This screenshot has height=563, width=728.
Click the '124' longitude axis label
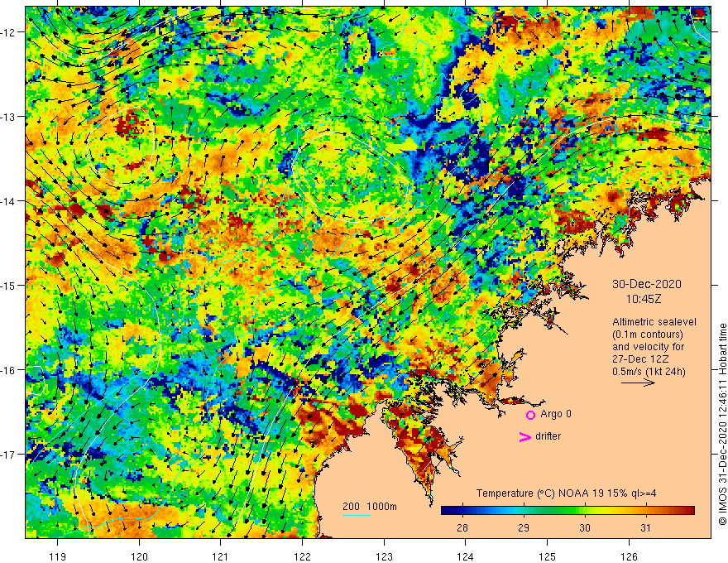466,556
